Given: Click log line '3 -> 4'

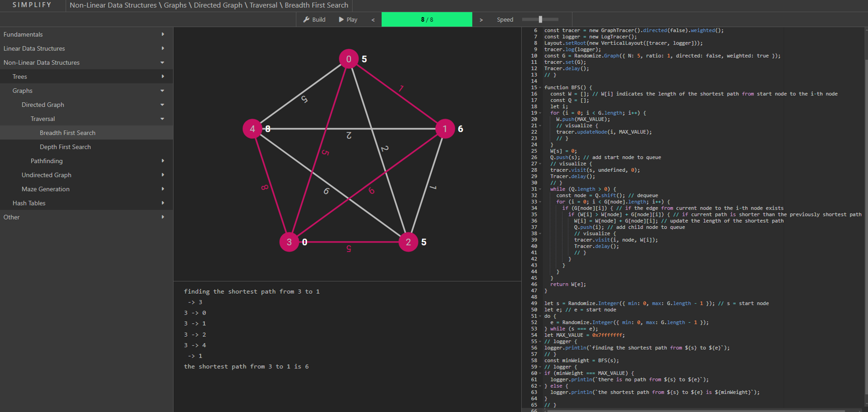Looking at the screenshot, I should [195, 345].
